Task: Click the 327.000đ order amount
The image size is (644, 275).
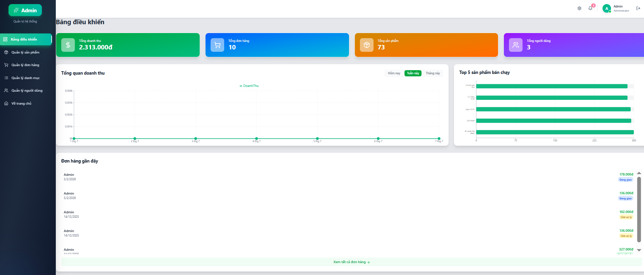Action: [626, 249]
